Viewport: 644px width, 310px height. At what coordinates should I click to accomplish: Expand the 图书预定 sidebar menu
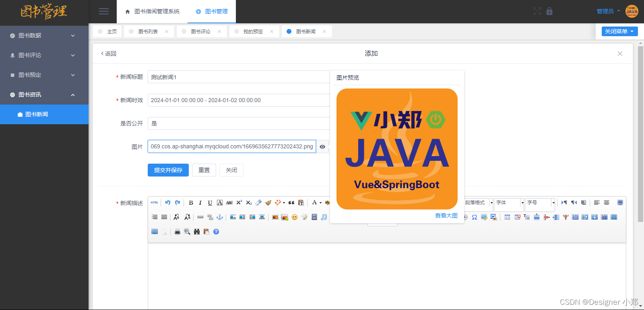tap(44, 75)
